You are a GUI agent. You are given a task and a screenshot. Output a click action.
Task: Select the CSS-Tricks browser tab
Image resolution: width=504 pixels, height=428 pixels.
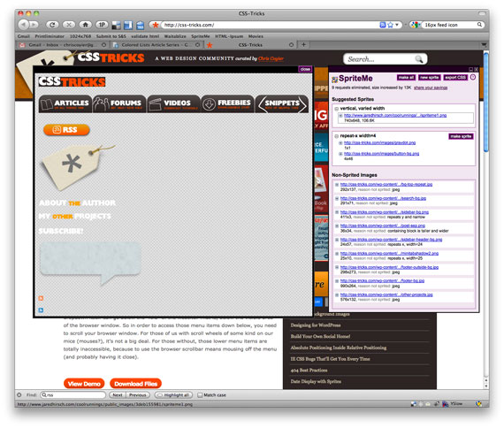250,45
